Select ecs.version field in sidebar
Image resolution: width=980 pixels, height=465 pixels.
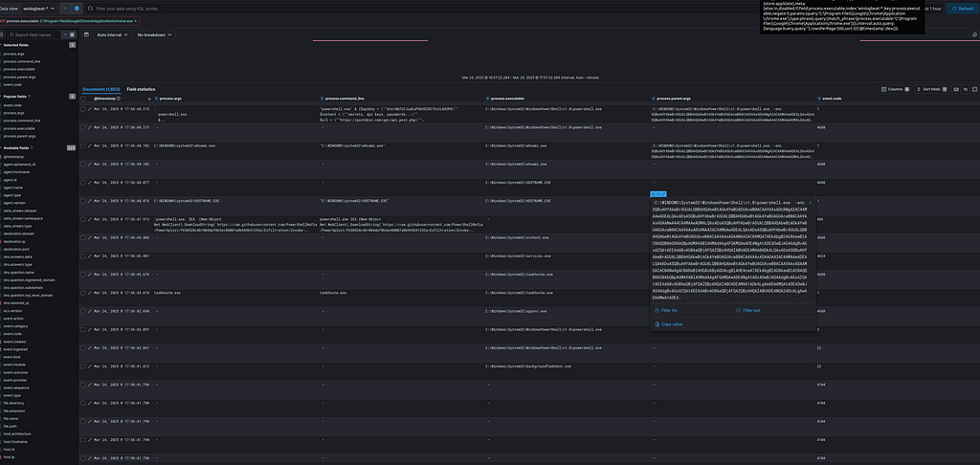(x=12, y=311)
